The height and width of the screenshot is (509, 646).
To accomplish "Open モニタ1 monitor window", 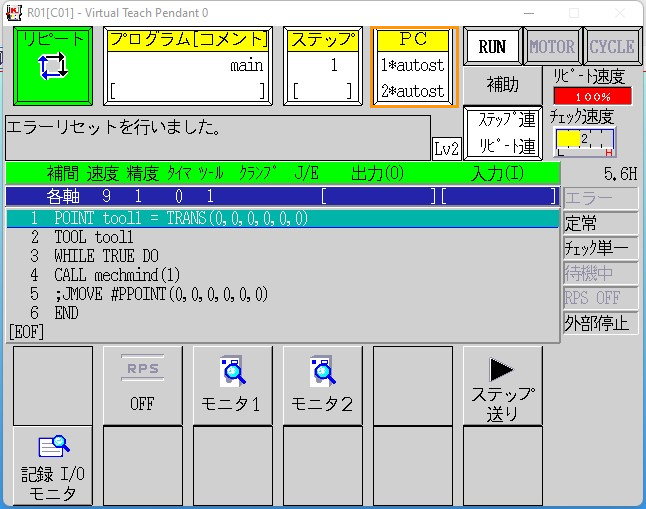I will (x=233, y=385).
